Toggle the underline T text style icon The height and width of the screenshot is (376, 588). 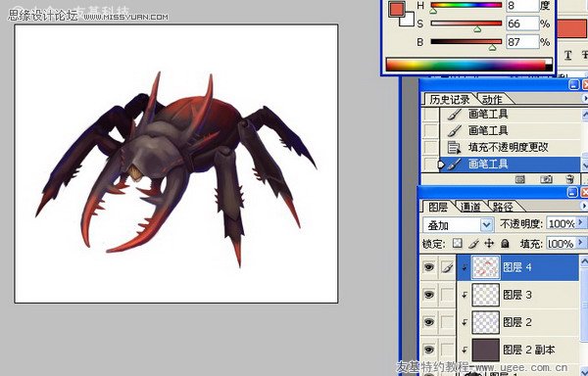click(567, 56)
